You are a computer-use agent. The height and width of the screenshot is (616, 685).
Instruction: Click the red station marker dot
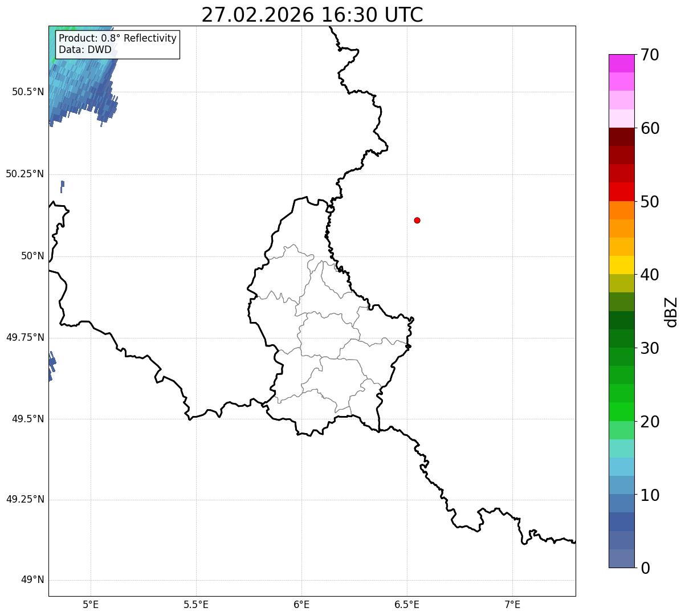(x=417, y=220)
